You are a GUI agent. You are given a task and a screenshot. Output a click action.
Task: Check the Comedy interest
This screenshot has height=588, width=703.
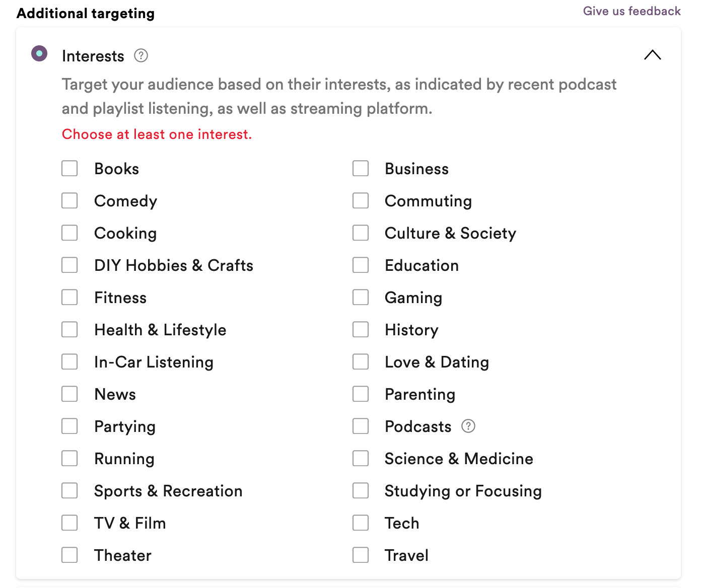(69, 200)
